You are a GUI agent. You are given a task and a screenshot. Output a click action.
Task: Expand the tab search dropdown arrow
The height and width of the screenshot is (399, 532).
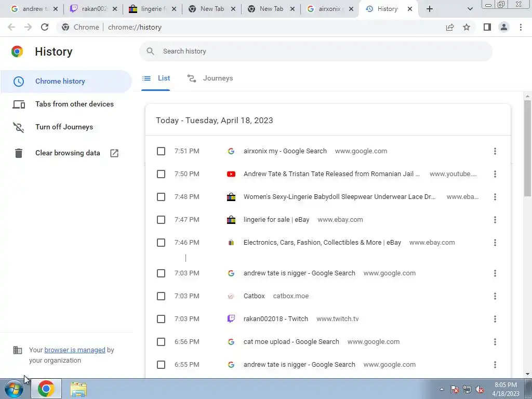(470, 9)
